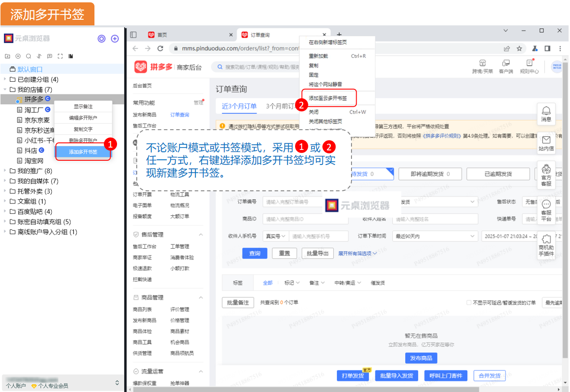Click the 合并发货 button
Image resolution: width=570 pixels, height=392 pixels.
coord(490,376)
